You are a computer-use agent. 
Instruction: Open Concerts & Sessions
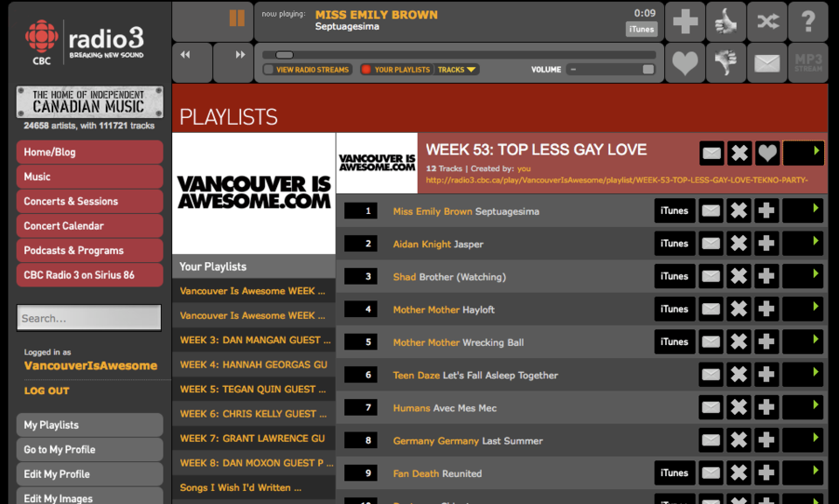pyautogui.click(x=90, y=201)
